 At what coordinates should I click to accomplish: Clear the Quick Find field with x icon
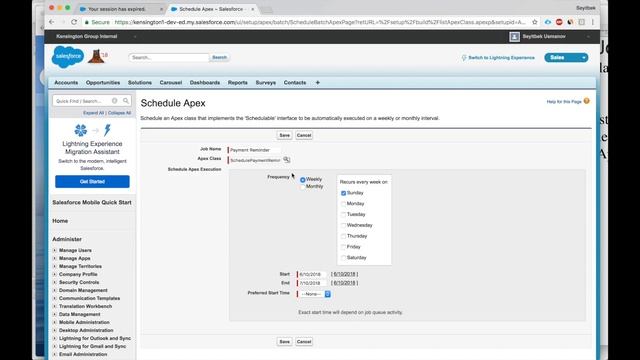click(x=115, y=101)
